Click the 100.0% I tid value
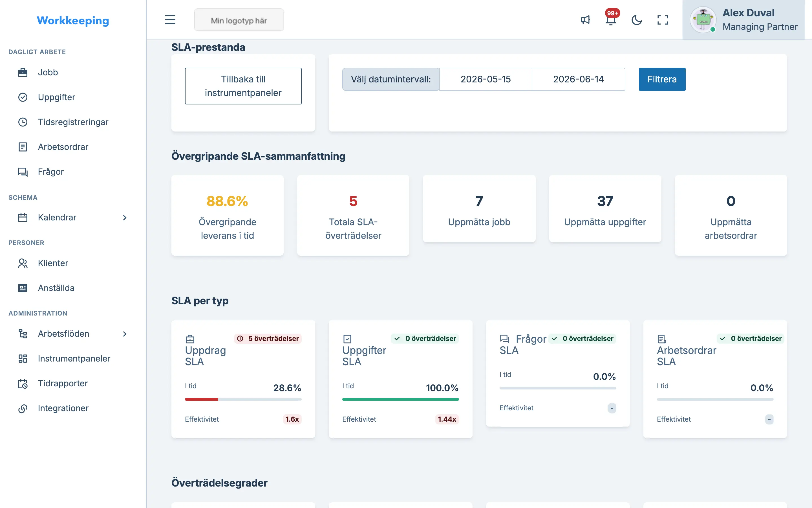The width and height of the screenshot is (812, 508). coord(442,388)
